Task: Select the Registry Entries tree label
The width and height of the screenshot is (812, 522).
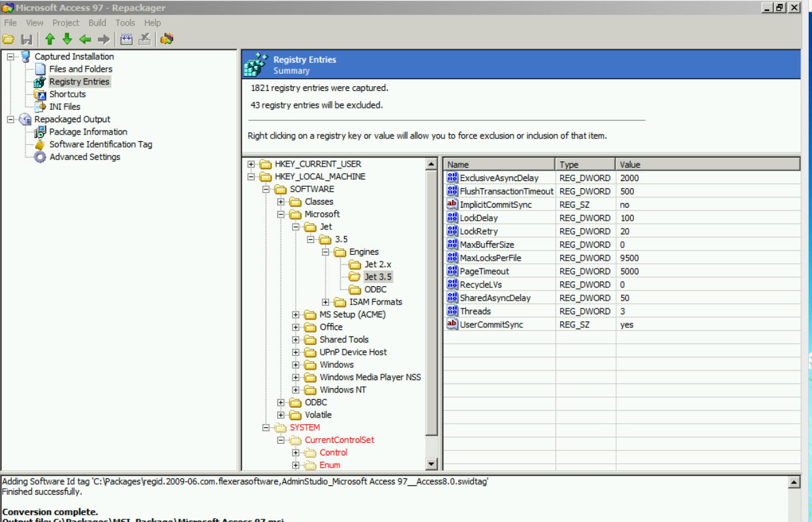Action: pos(80,82)
